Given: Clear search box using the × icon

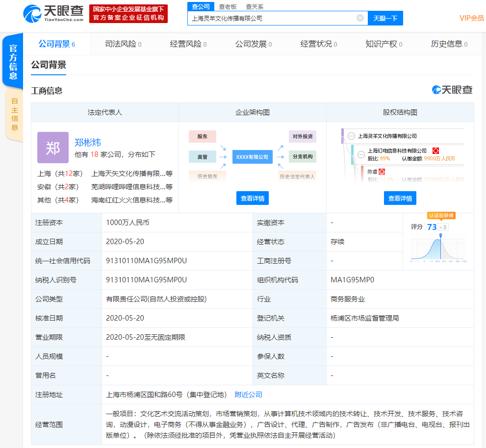Looking at the screenshot, I should click(x=360, y=18).
